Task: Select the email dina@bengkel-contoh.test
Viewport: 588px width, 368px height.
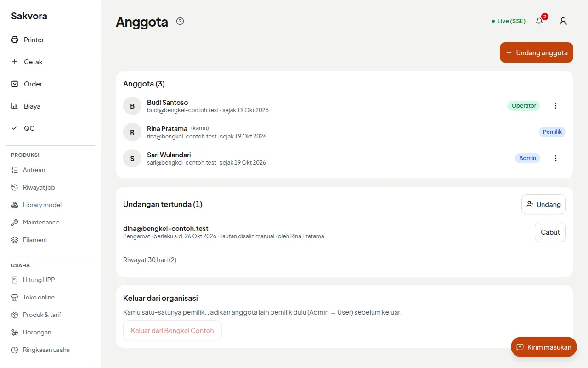Action: click(x=166, y=229)
